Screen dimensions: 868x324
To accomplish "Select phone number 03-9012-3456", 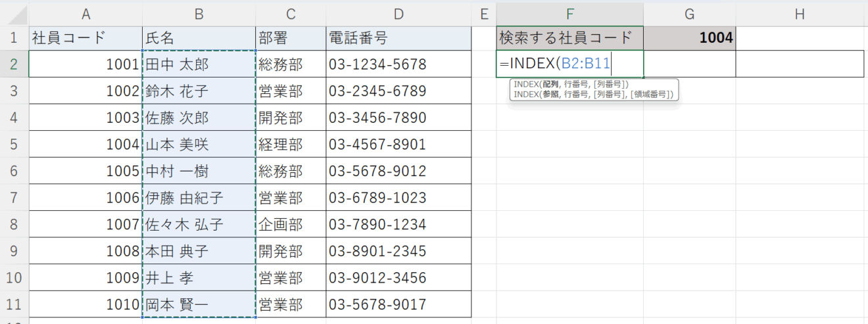I will click(x=398, y=278).
